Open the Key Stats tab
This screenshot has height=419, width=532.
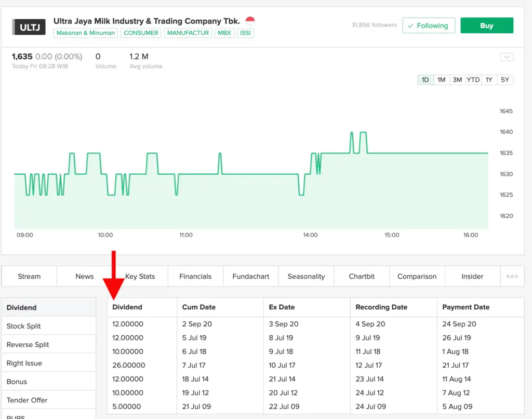140,276
